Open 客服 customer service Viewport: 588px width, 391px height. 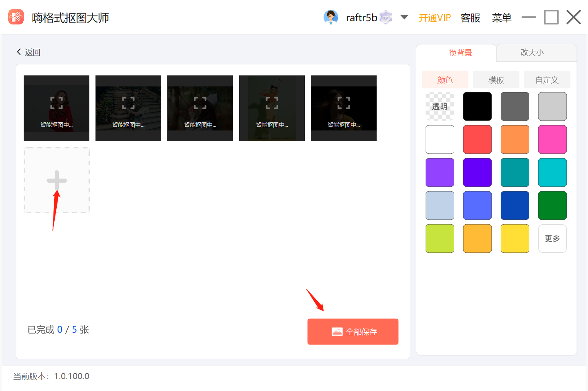pyautogui.click(x=470, y=18)
